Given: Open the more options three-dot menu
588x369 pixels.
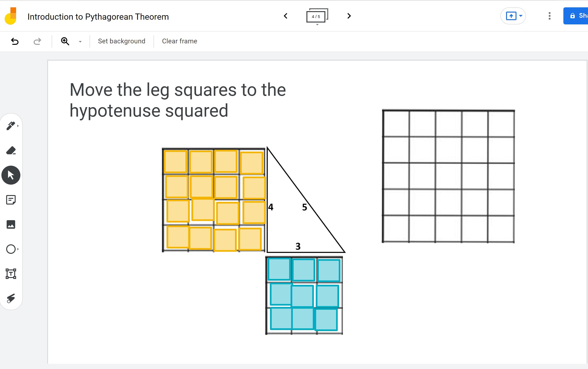Looking at the screenshot, I should click(549, 16).
